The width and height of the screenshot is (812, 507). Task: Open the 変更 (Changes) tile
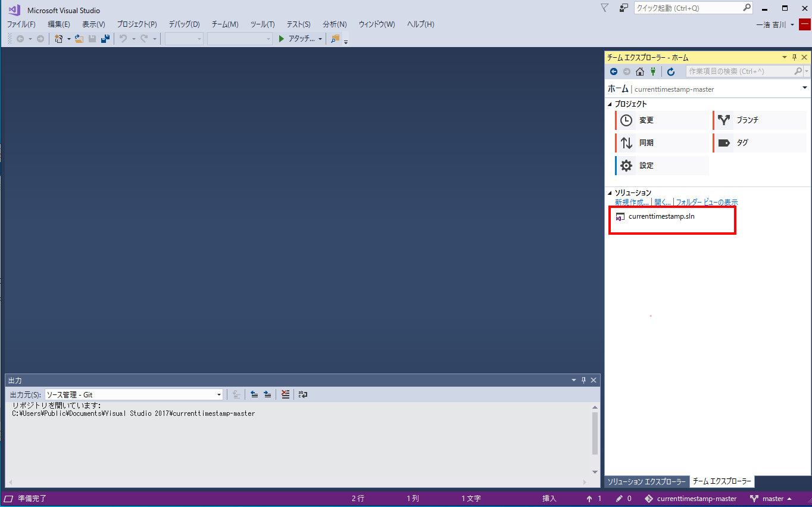[661, 120]
